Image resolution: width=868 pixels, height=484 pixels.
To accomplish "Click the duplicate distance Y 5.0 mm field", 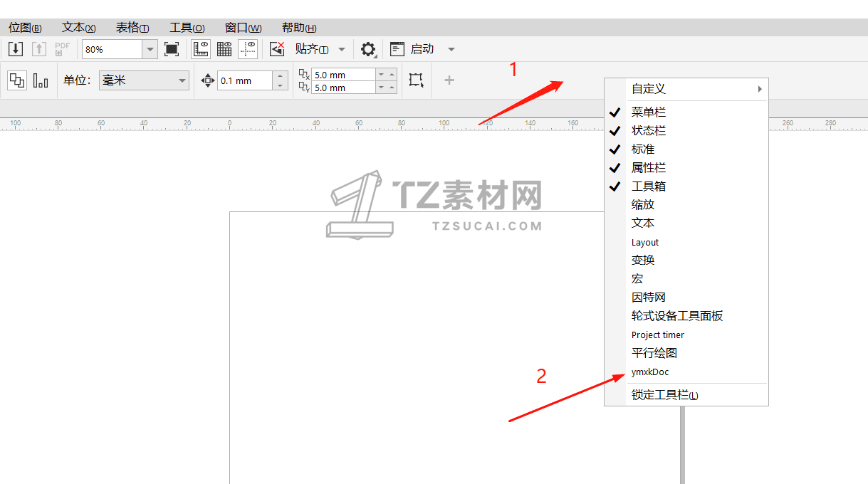I will [x=343, y=88].
